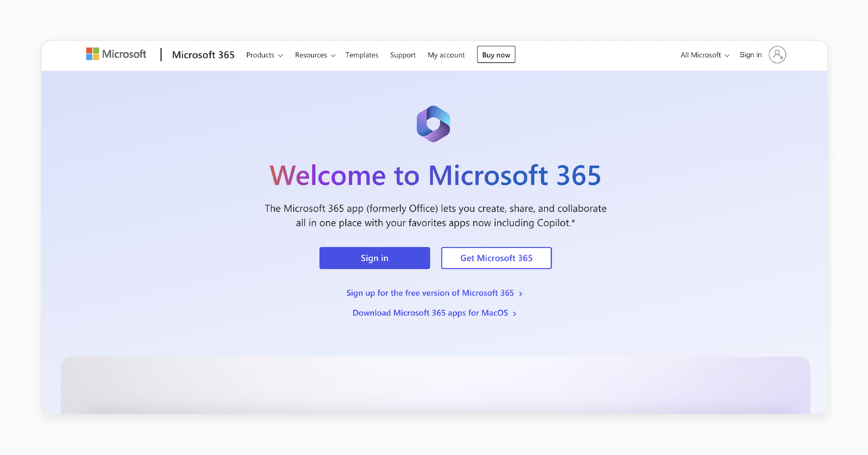Click Sign in button to authenticate

pyautogui.click(x=374, y=258)
